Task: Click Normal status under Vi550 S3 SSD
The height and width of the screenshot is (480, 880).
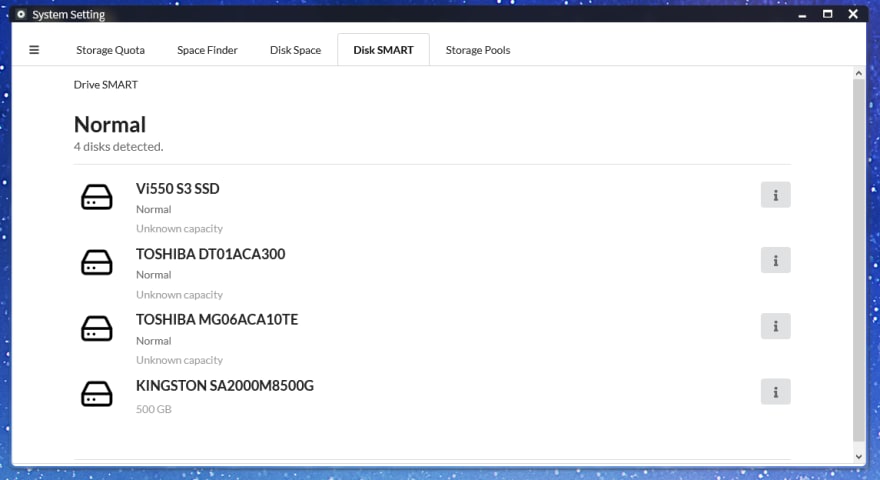Action: coord(154,209)
